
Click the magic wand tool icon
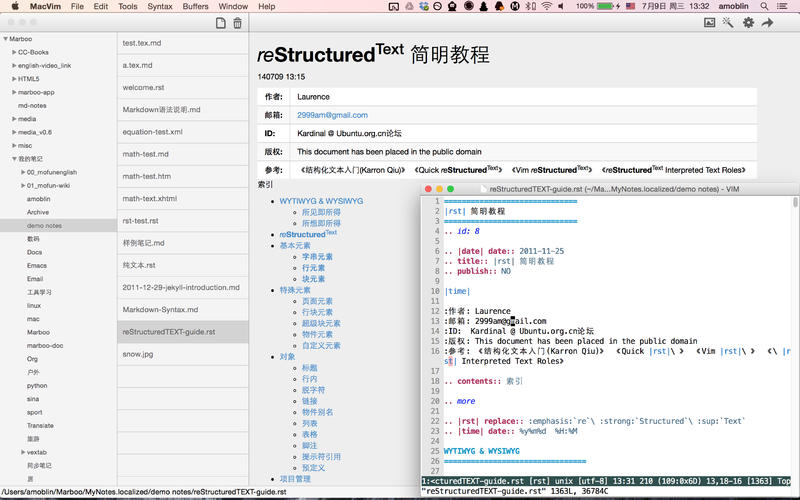[728, 22]
